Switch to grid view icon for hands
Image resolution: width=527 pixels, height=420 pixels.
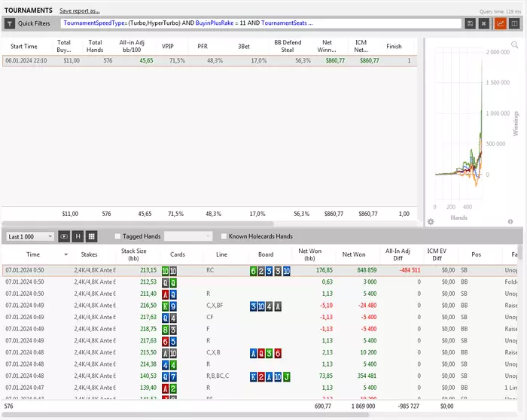click(91, 236)
